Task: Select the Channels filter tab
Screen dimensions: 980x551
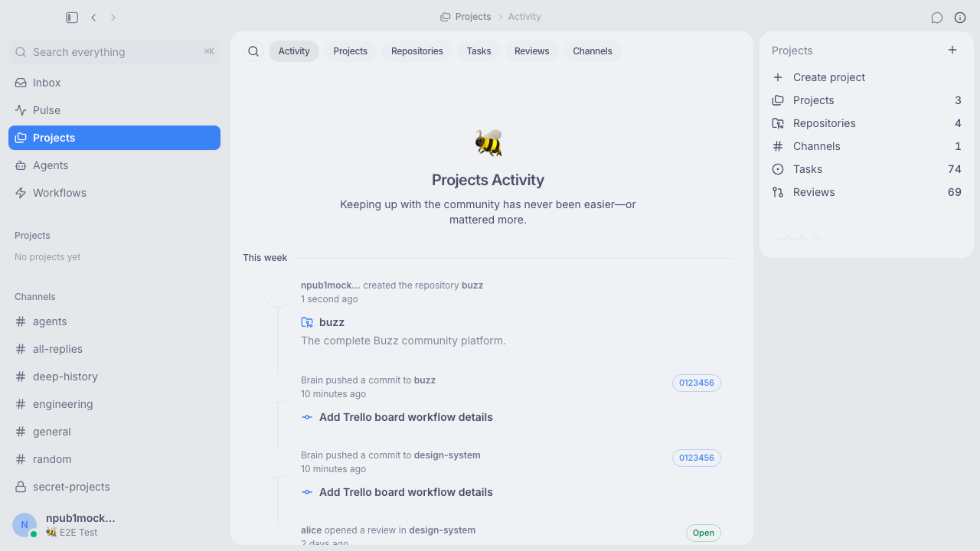Action: pos(593,51)
